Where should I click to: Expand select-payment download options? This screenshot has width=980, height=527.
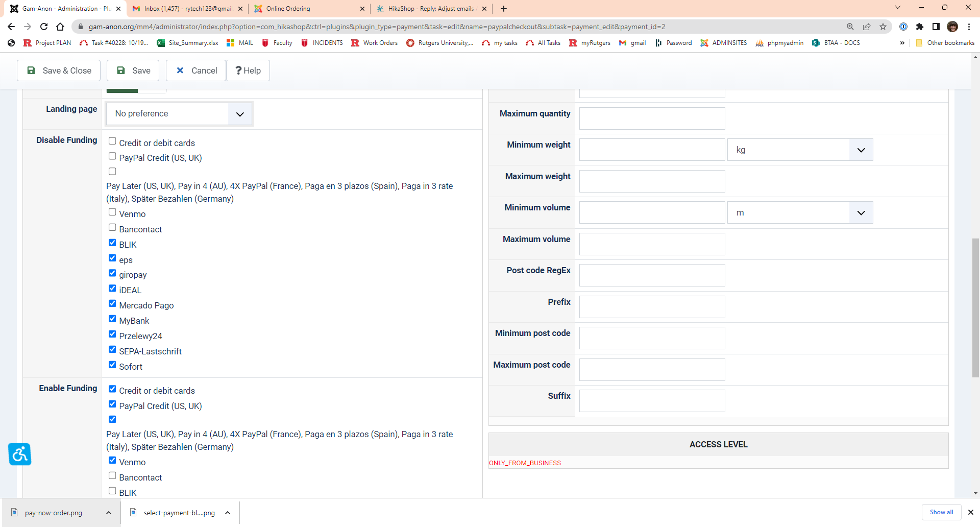228,513
